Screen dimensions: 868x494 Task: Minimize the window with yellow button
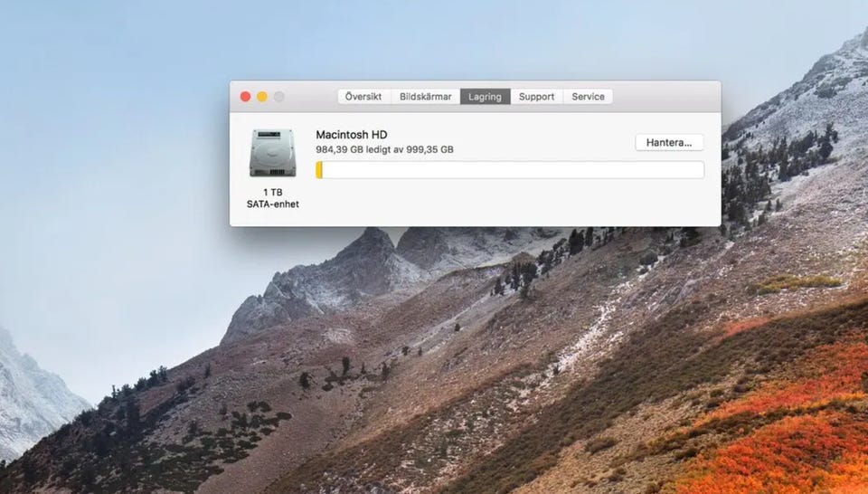(262, 97)
